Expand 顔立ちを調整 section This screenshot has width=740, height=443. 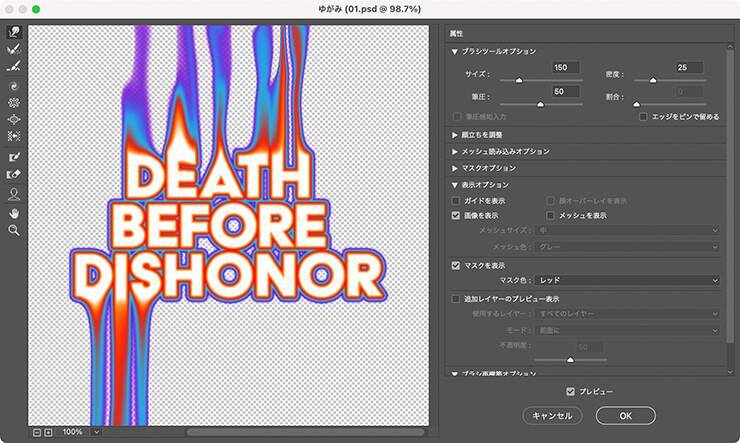(454, 135)
